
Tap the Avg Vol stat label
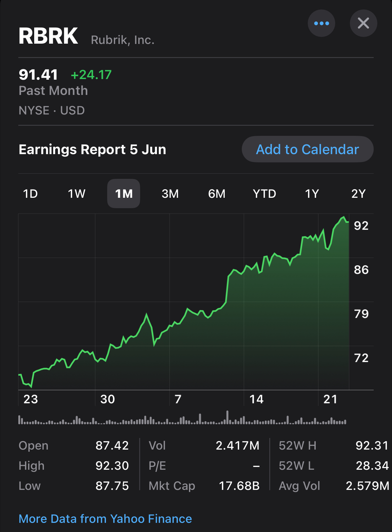pyautogui.click(x=299, y=486)
